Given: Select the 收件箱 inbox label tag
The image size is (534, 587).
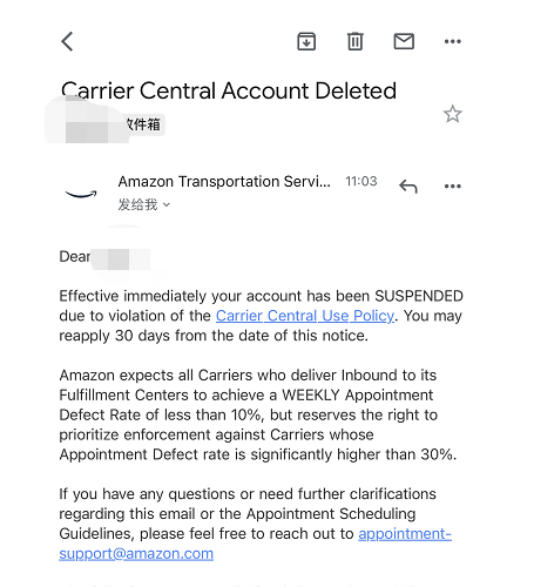Looking at the screenshot, I should click(144, 124).
